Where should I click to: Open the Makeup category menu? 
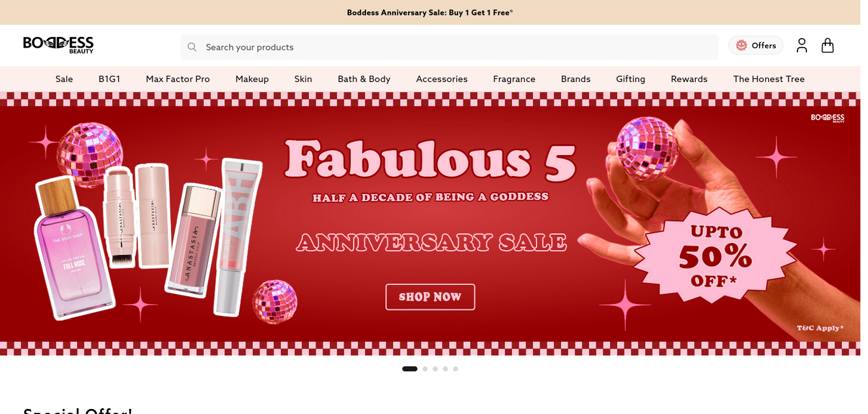point(252,79)
